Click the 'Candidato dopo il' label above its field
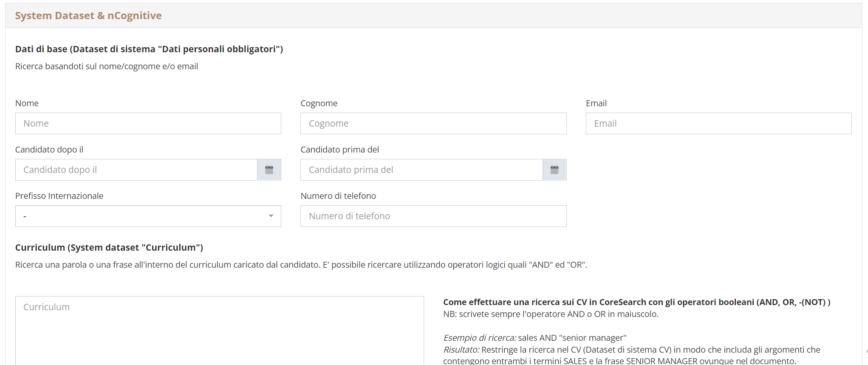Screen dimensions: 868x365 [x=49, y=150]
